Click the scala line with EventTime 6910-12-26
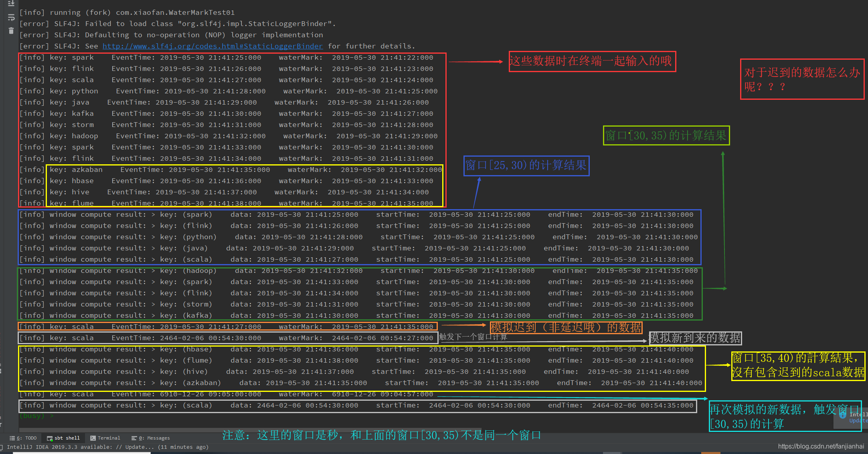 (x=227, y=394)
